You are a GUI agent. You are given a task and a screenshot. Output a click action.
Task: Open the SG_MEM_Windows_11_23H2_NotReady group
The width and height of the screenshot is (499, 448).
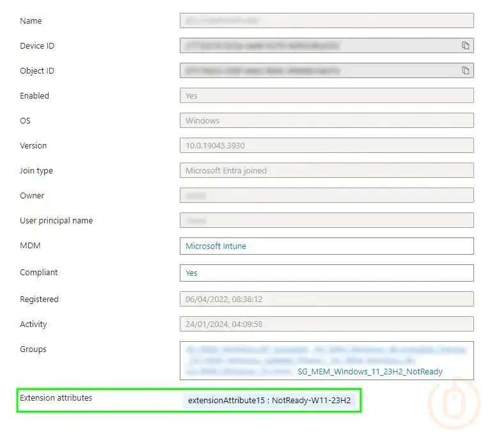(x=370, y=371)
